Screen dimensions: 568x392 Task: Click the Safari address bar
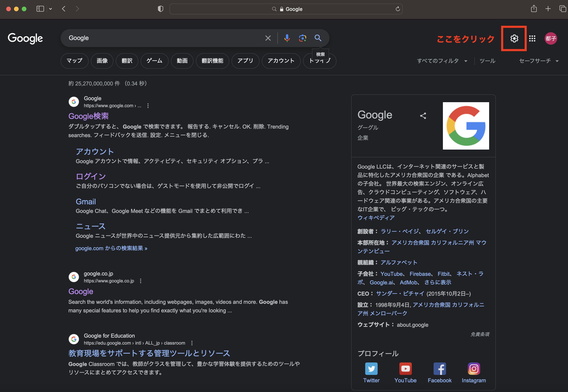point(286,9)
